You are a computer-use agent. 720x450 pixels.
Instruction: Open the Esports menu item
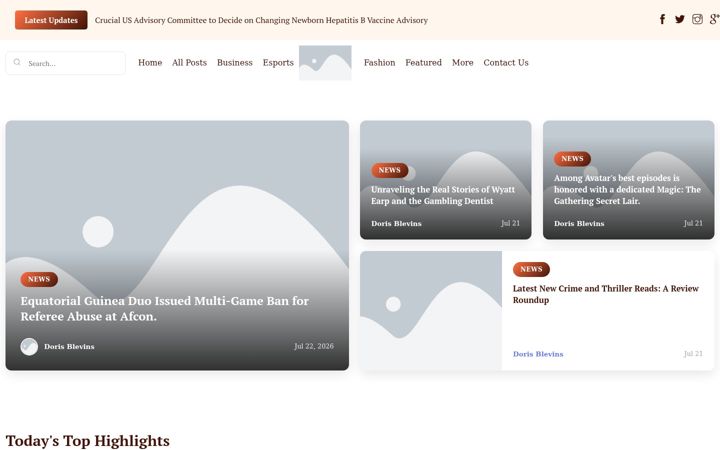click(x=278, y=62)
